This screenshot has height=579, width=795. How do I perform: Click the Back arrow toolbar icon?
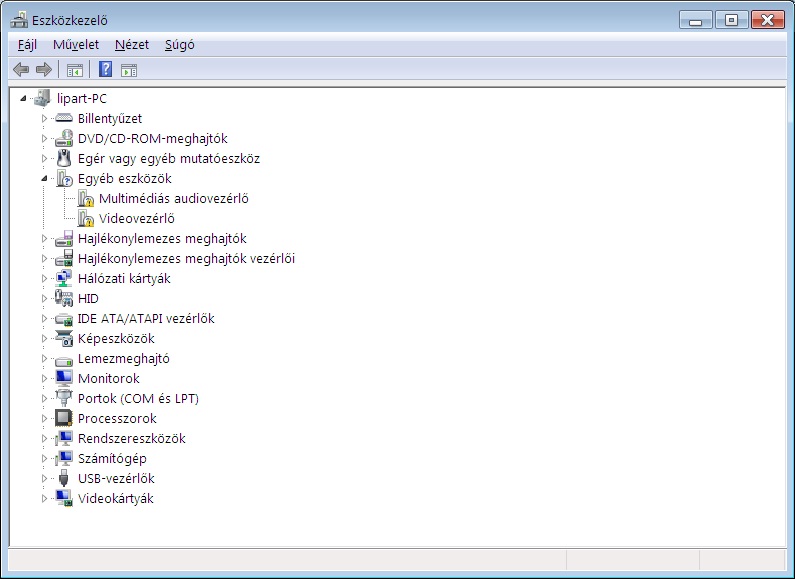click(21, 69)
